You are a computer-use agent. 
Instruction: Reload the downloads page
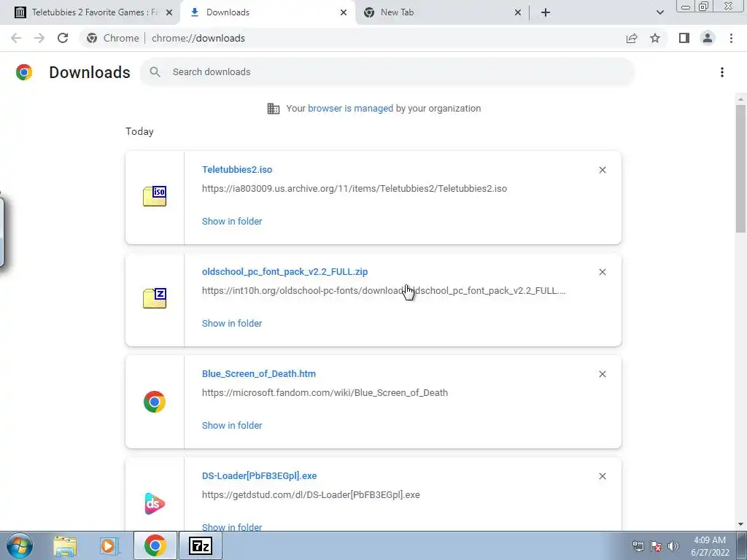[x=63, y=38]
